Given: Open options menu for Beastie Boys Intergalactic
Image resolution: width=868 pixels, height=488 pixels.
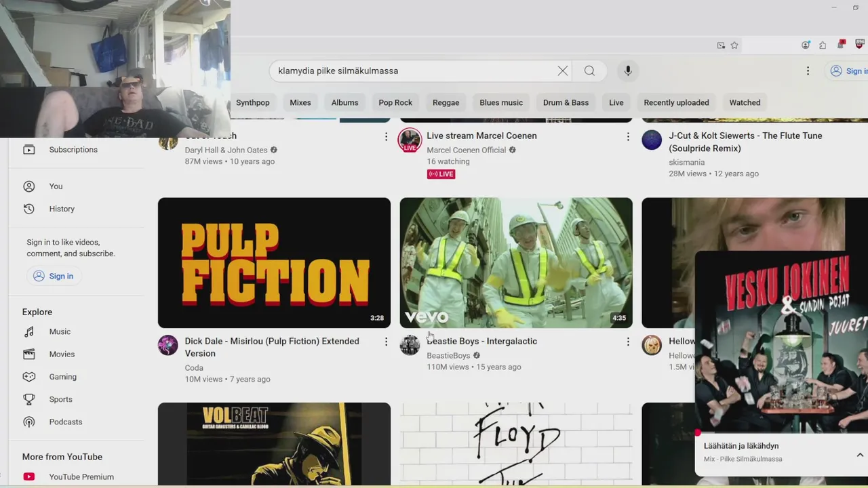Looking at the screenshot, I should [x=628, y=342].
